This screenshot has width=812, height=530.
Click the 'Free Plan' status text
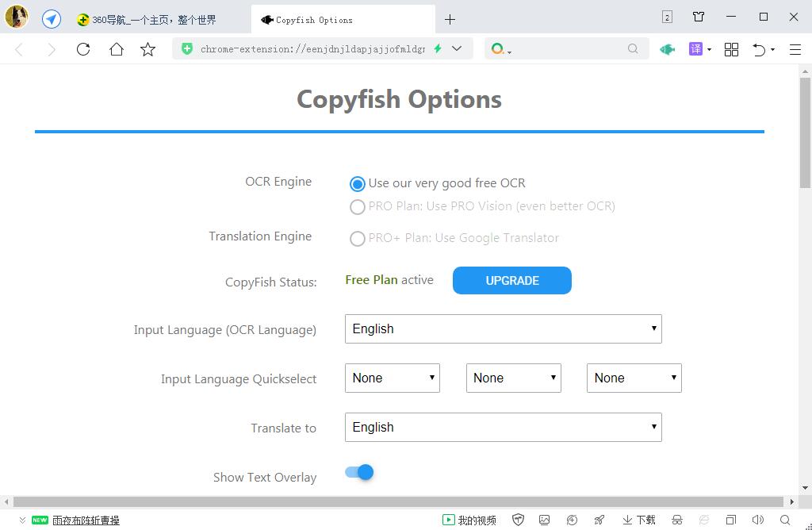pyautogui.click(x=371, y=280)
